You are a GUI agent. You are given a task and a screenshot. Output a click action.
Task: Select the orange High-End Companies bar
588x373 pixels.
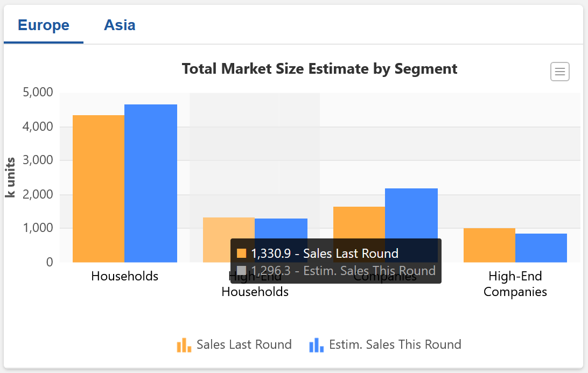point(489,245)
